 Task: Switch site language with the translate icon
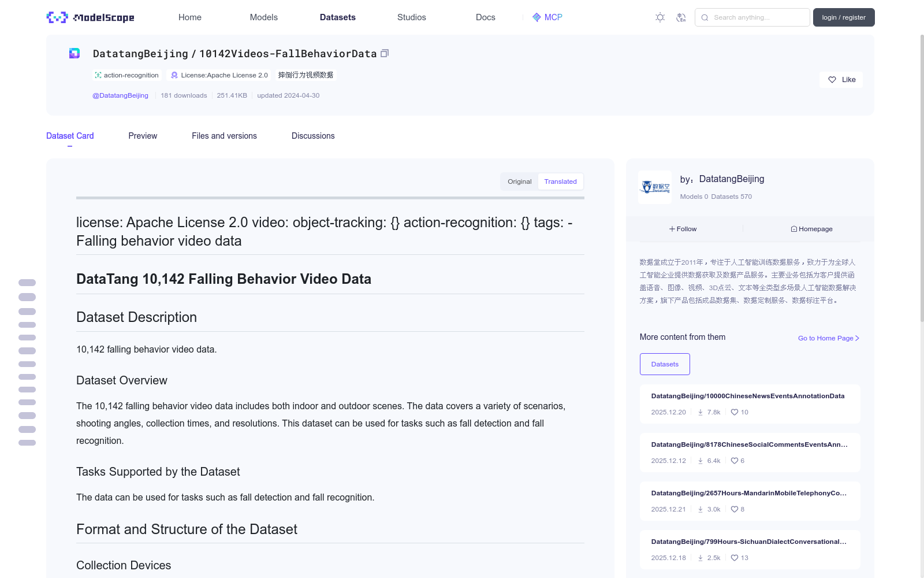681,17
